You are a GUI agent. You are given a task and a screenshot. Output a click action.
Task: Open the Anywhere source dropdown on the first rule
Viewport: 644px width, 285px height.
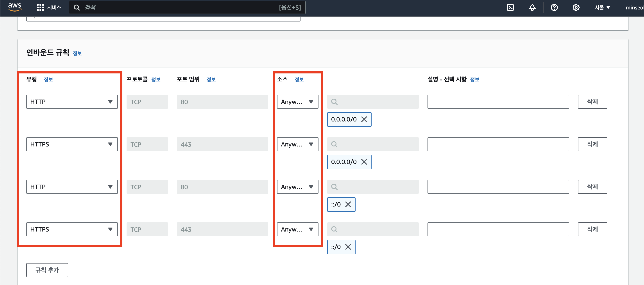pos(297,102)
